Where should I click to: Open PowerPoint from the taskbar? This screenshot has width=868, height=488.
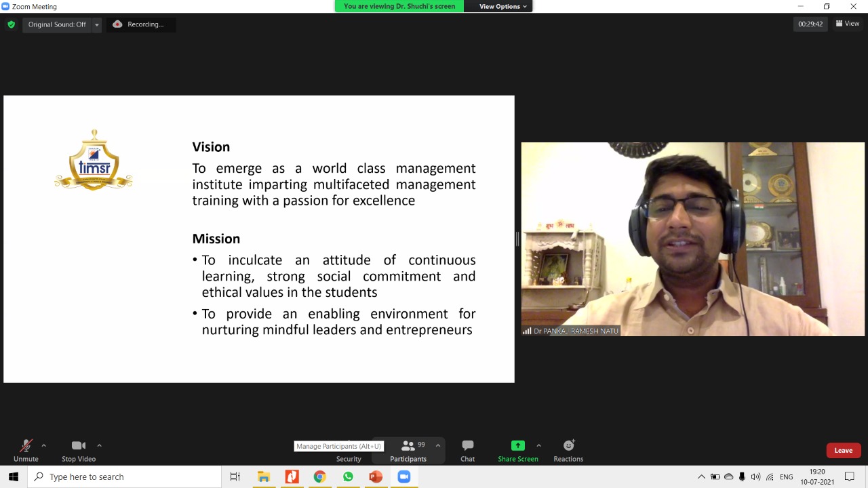[x=376, y=476]
